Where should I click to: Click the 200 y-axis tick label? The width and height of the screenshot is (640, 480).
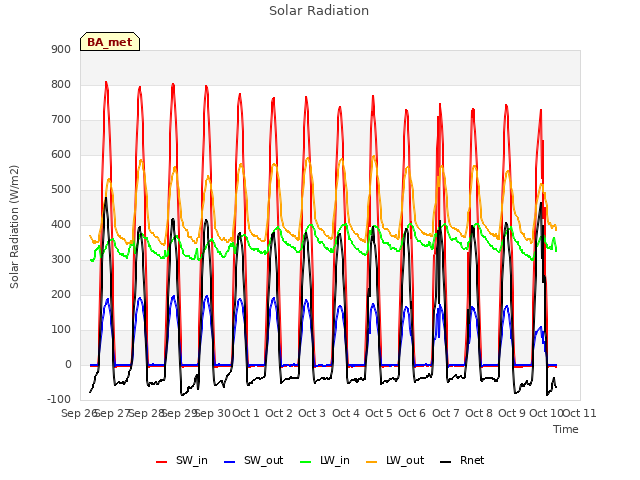[x=61, y=295]
